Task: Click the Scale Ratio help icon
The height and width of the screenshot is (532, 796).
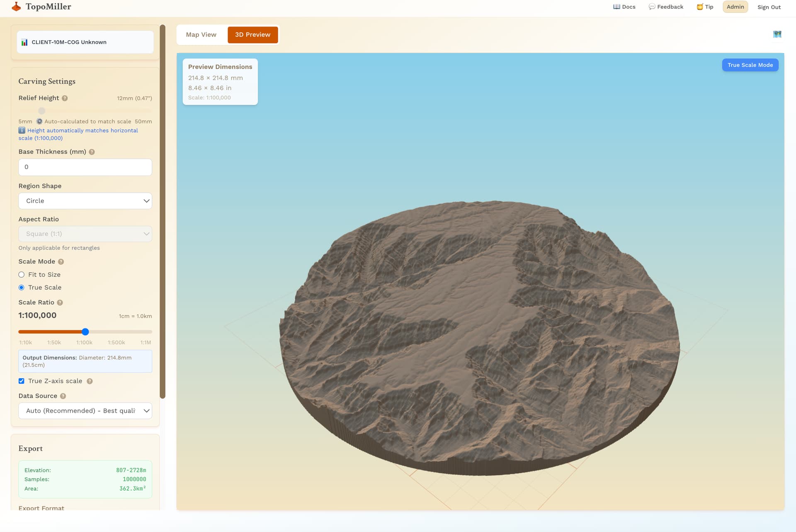Action: [x=60, y=302]
